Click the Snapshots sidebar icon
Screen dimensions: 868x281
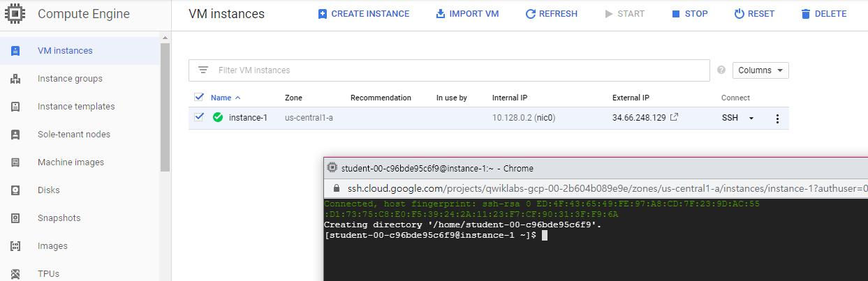pyautogui.click(x=15, y=218)
